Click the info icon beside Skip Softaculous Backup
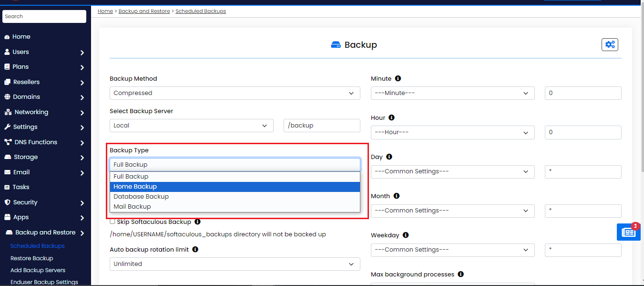The image size is (644, 286). click(x=197, y=222)
